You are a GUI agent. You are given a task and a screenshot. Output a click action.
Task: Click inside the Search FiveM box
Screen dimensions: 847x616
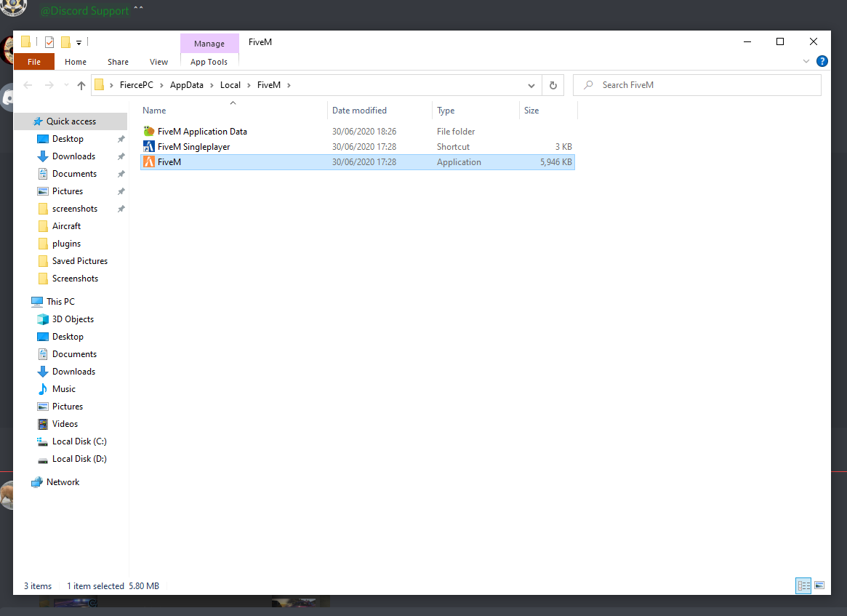[x=697, y=85]
